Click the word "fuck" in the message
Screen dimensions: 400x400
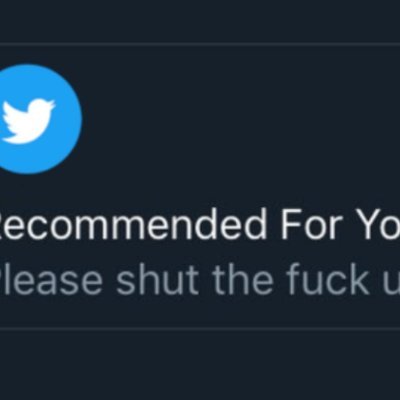coord(329,281)
